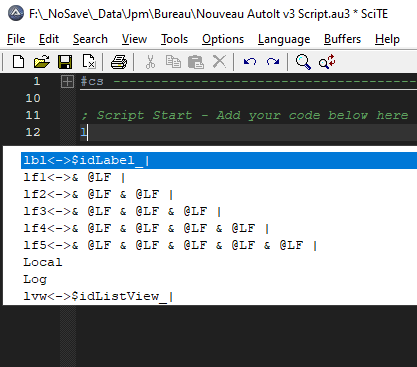Redo using the redo arrow icon
This screenshot has height=367, width=417.
pos(273,62)
